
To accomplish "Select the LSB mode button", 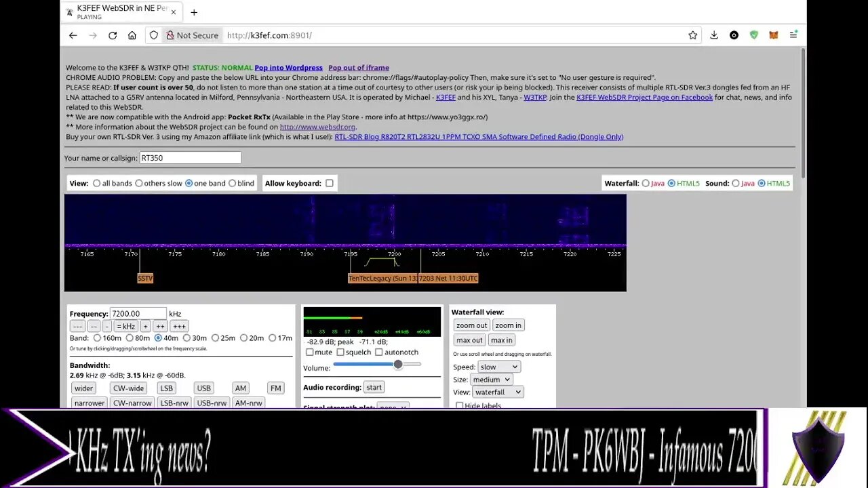I will (x=166, y=388).
